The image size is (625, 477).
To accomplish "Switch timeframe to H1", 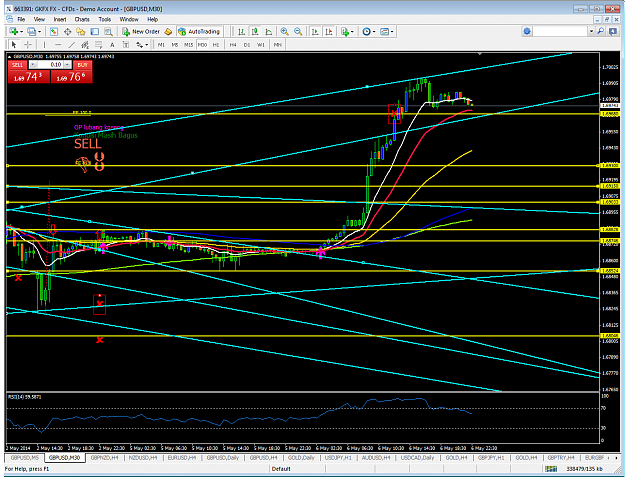I will pyautogui.click(x=216, y=45).
